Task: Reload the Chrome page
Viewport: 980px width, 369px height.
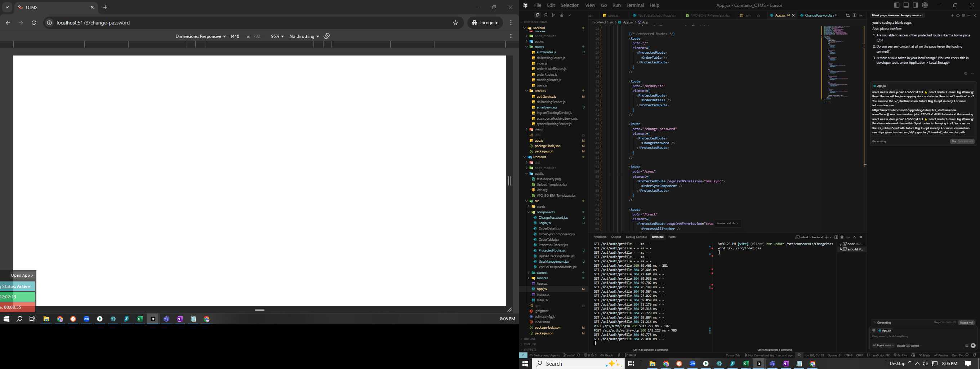Action: 34,23
